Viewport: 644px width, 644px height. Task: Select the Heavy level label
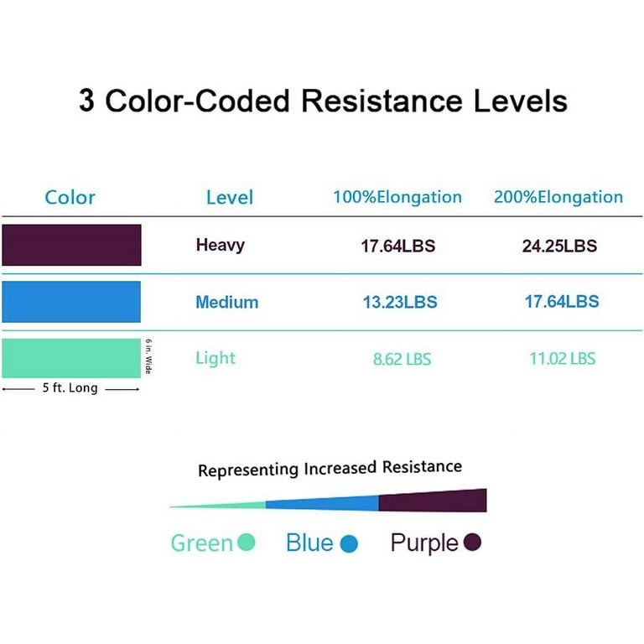221,245
